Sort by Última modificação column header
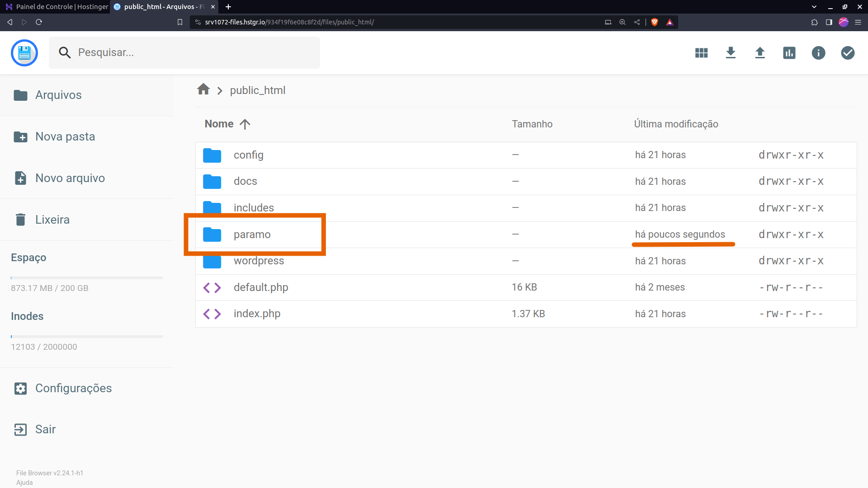This screenshot has height=488, width=868. click(676, 124)
